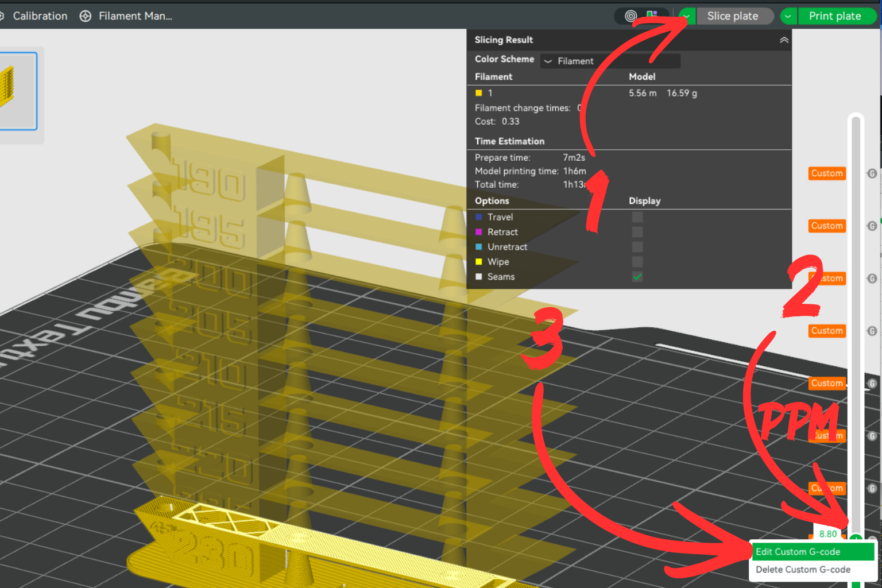Toggle the Wipe display checkbox
Image resolution: width=882 pixels, height=588 pixels.
[637, 262]
